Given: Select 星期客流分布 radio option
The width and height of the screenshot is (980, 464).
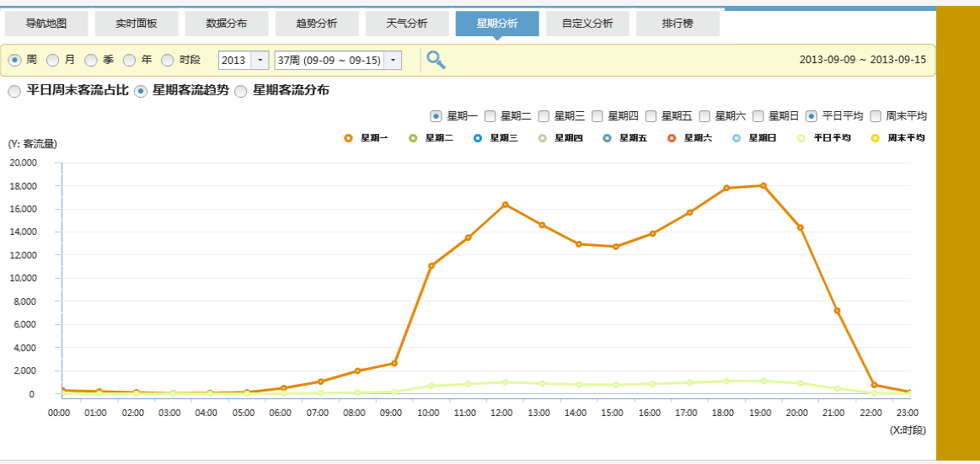Looking at the screenshot, I should point(241,91).
